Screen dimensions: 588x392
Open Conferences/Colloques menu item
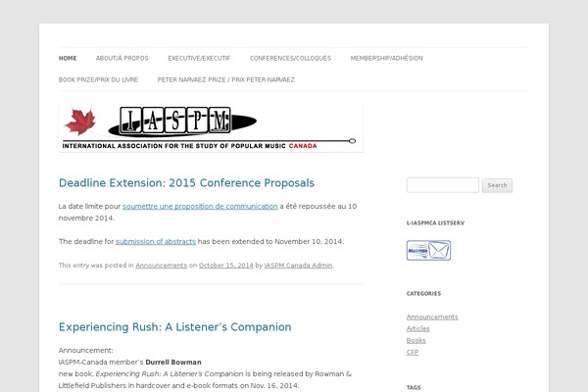[290, 58]
